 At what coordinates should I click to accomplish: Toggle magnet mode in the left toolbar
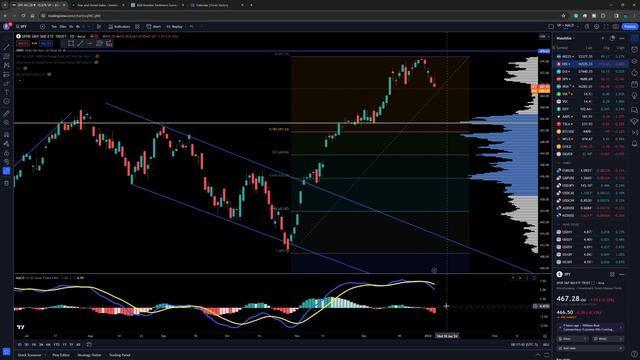(x=7, y=135)
